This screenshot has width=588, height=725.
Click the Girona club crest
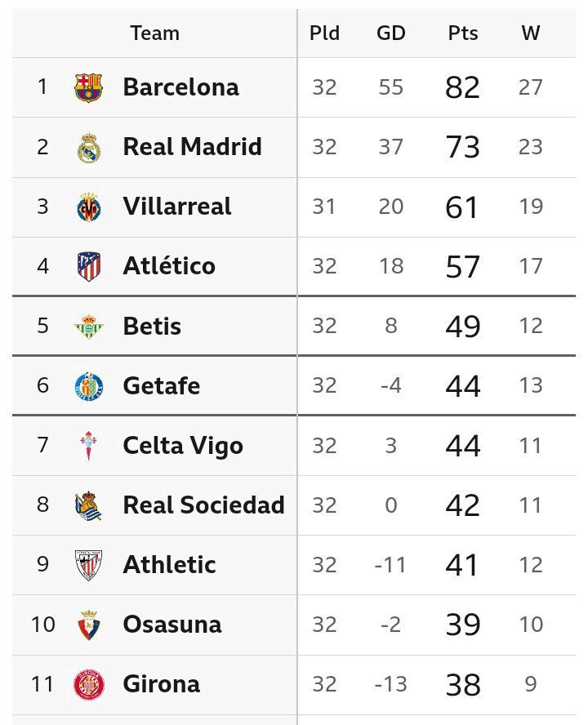point(89,684)
